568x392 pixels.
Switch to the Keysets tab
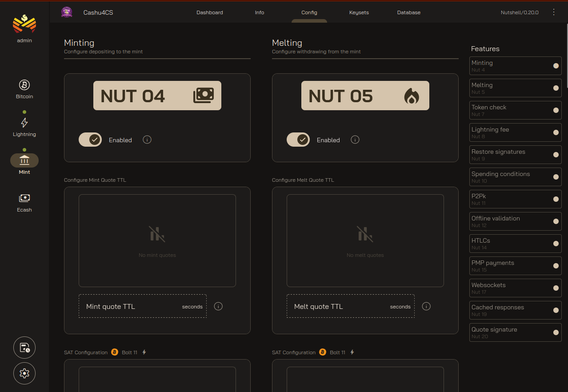coord(359,12)
